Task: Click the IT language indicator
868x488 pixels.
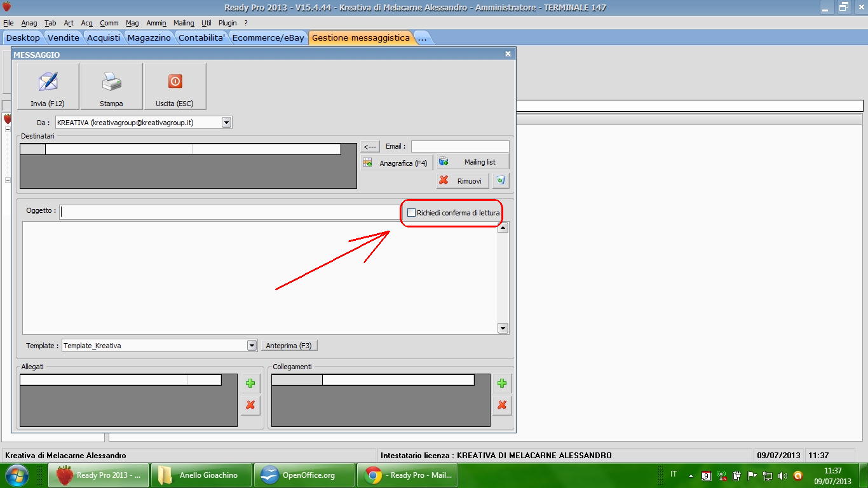Action: pyautogui.click(x=674, y=475)
